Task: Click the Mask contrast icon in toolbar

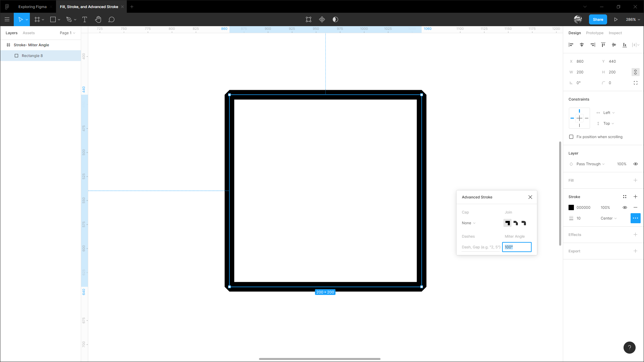Action: click(x=335, y=19)
